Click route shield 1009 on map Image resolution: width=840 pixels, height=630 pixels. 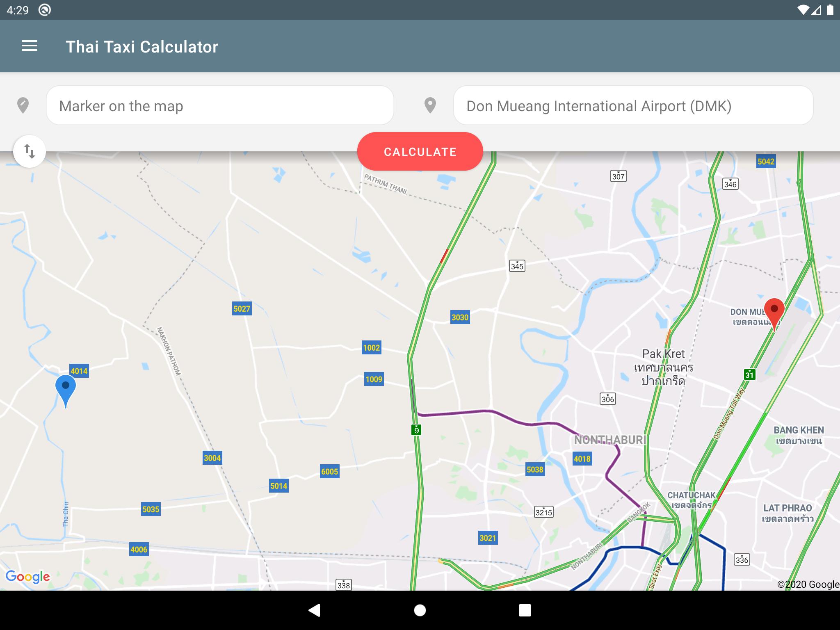[x=374, y=379]
